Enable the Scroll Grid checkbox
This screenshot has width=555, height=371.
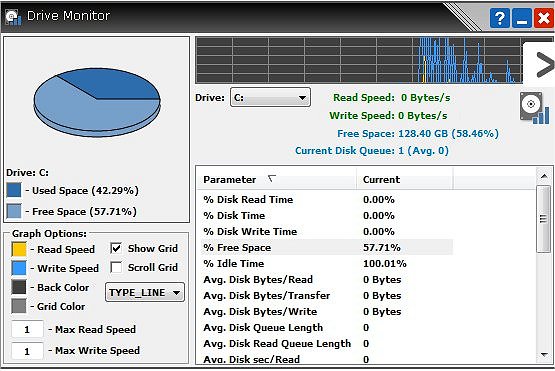pyautogui.click(x=116, y=267)
